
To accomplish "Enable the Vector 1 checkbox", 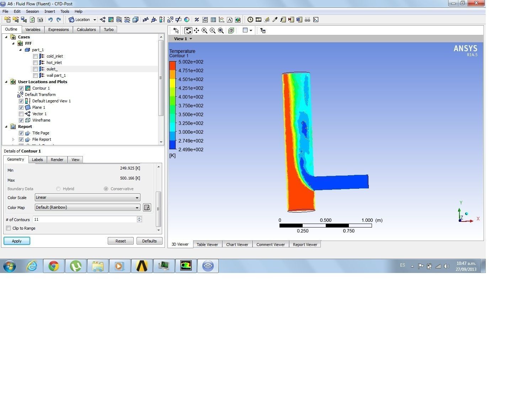I will click(x=21, y=114).
